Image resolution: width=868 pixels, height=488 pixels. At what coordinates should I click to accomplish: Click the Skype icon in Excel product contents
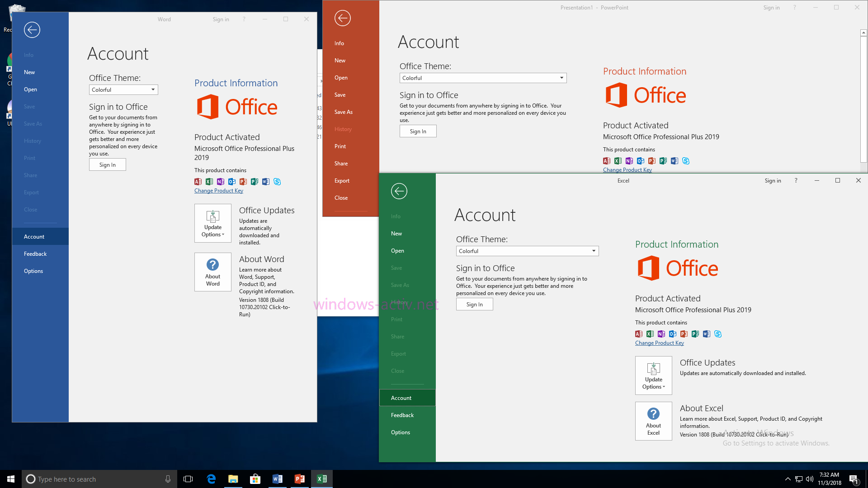(718, 333)
